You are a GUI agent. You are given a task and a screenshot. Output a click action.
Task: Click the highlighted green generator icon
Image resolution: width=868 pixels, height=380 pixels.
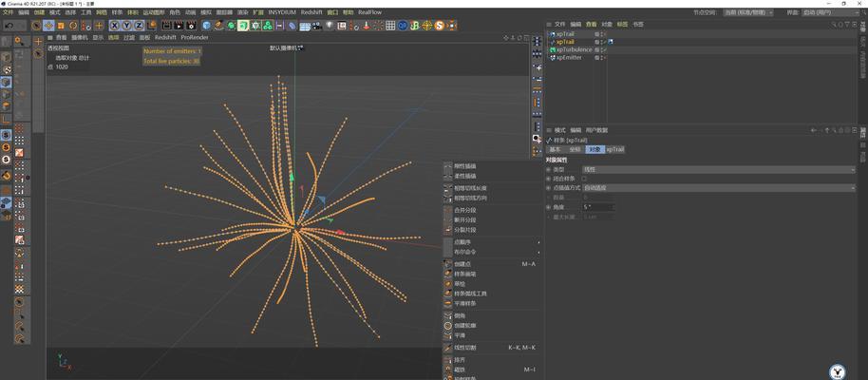click(243, 25)
